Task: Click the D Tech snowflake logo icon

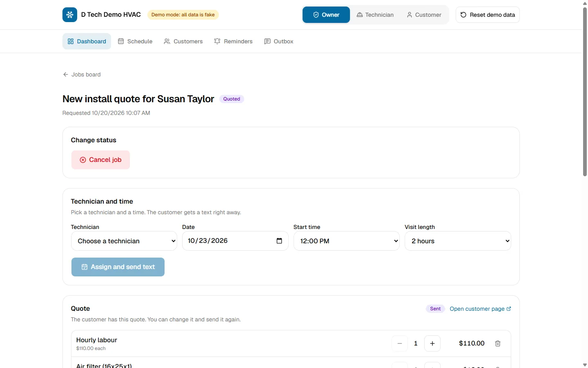Action: click(70, 15)
